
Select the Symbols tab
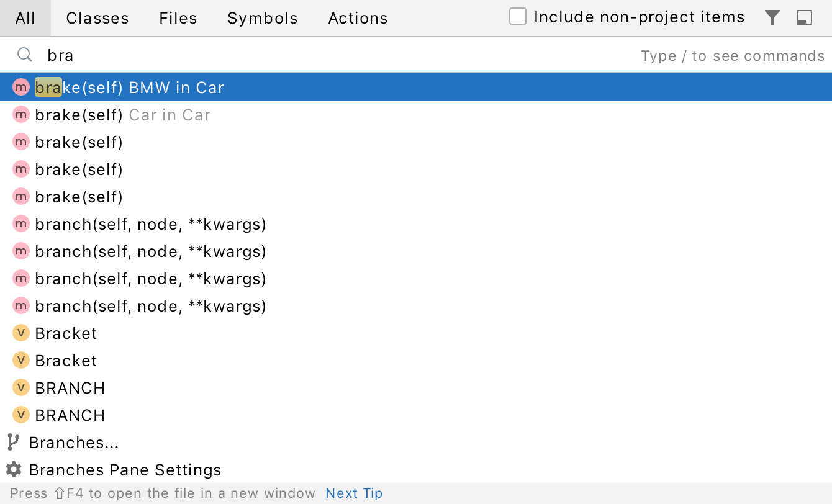coord(262,18)
